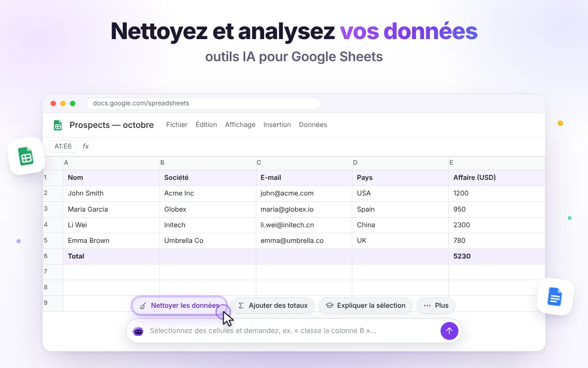Open the Édition menu
This screenshot has width=588, height=368.
pyautogui.click(x=206, y=125)
